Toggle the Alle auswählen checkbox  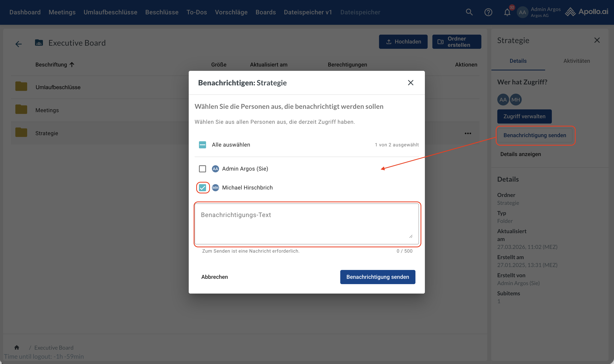pos(202,145)
